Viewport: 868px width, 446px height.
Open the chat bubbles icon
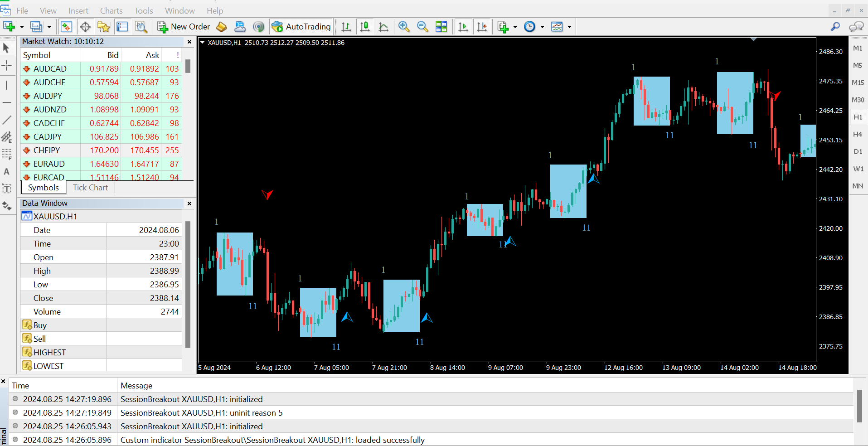tap(856, 27)
